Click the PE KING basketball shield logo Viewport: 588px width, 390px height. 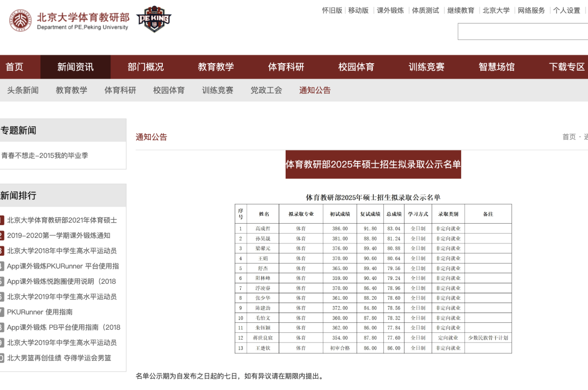click(x=154, y=20)
